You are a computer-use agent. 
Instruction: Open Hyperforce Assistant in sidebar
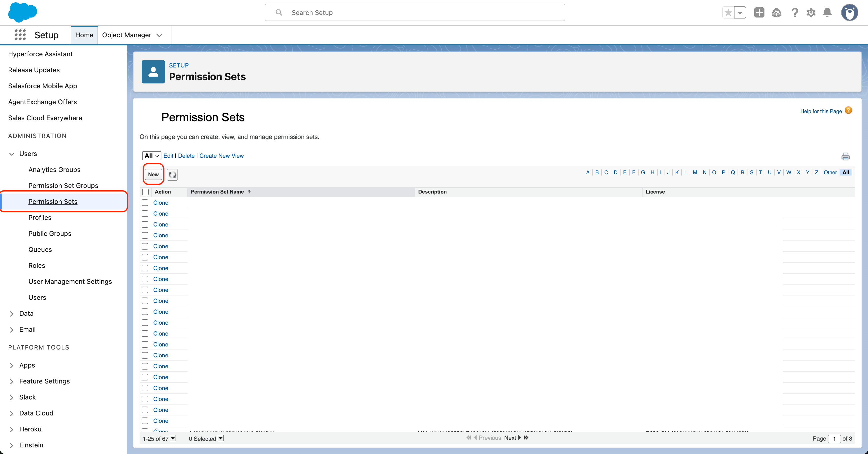click(40, 54)
